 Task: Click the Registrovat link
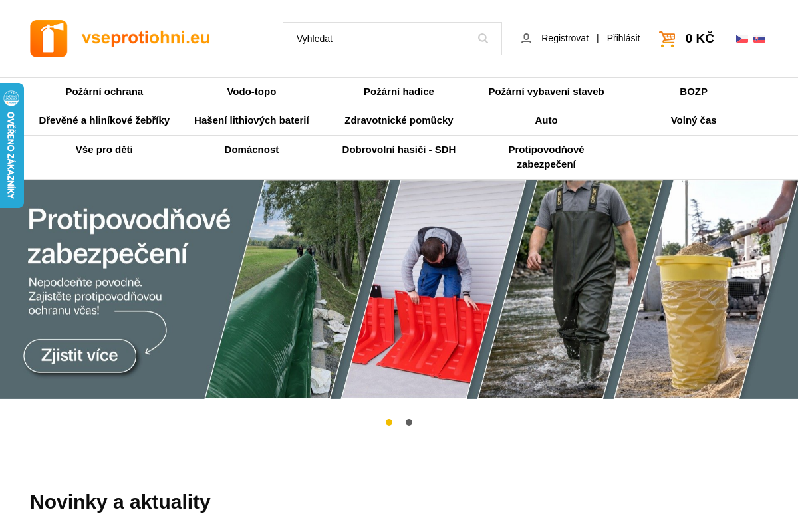click(565, 38)
